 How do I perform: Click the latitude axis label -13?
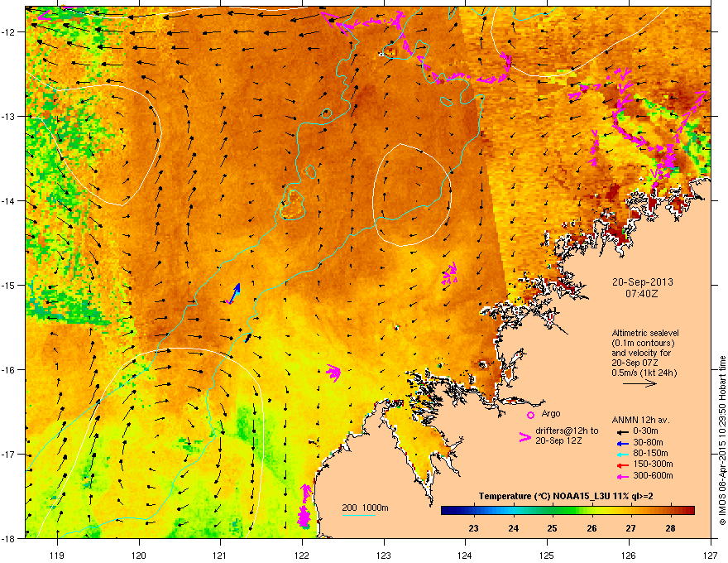9,117
